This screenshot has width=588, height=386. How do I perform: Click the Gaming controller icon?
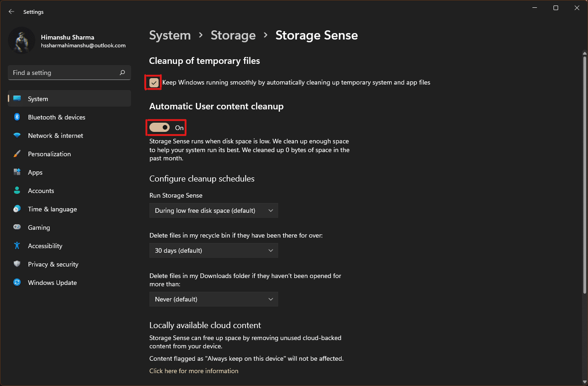pyautogui.click(x=17, y=227)
